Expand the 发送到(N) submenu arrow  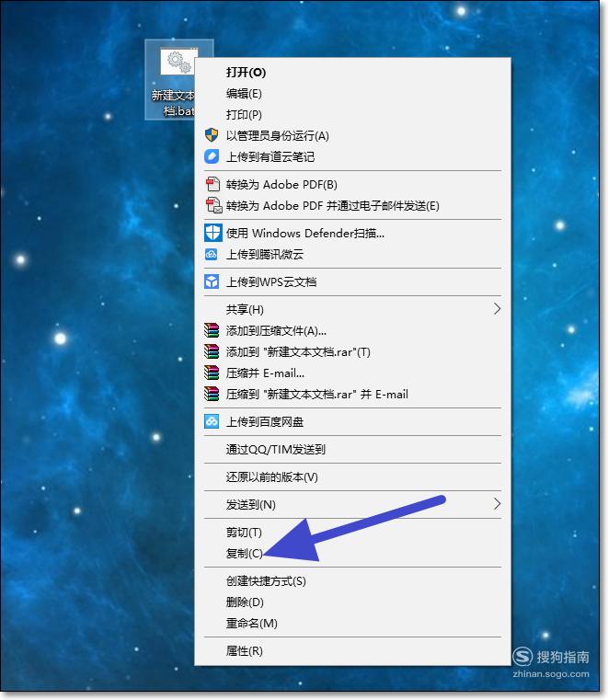click(x=497, y=504)
